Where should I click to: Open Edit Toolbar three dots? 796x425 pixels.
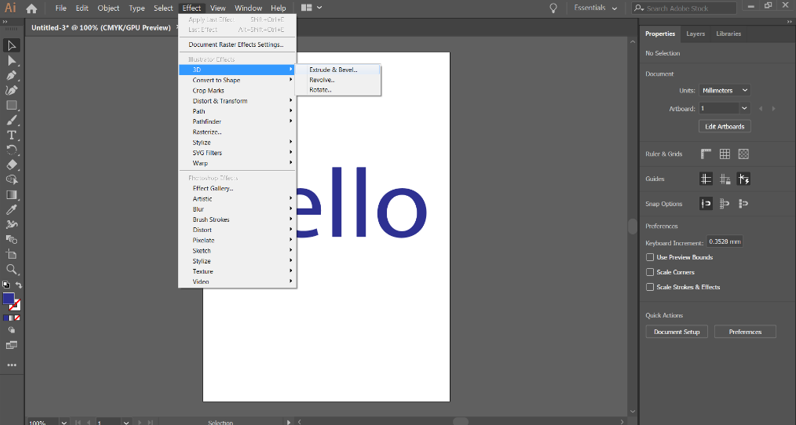pyautogui.click(x=12, y=365)
